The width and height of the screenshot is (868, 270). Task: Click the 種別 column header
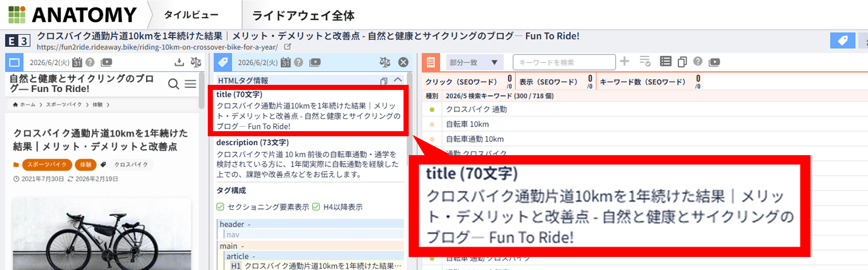431,96
